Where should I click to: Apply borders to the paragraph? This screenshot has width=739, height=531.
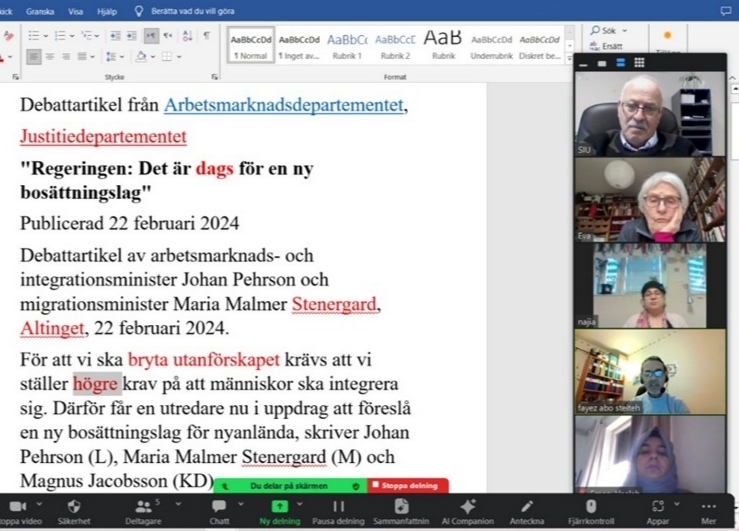tap(167, 57)
